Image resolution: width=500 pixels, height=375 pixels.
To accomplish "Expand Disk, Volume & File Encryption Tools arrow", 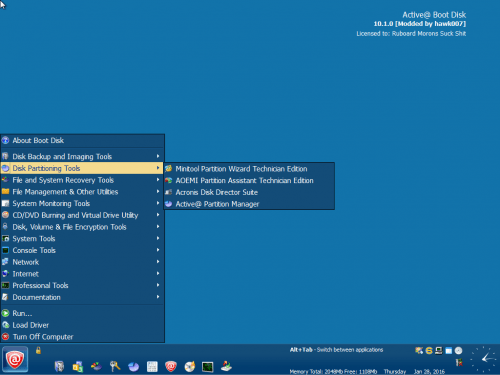I will (158, 226).
